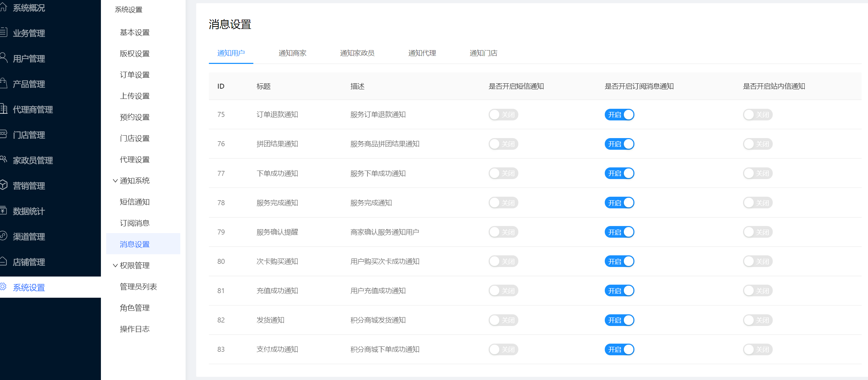Viewport: 868px width, 380px height.
Task: Click the 是否开启短信通知 column header
Action: click(516, 86)
